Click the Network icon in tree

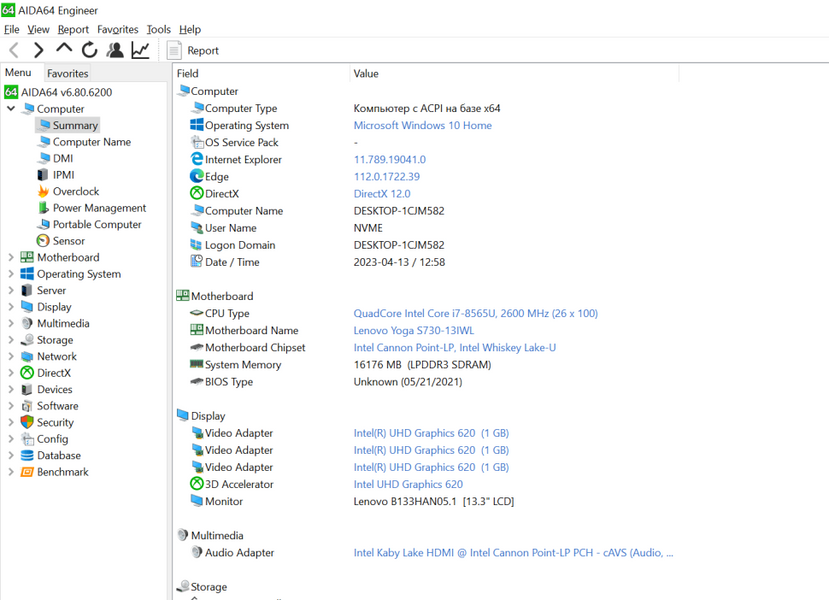click(x=27, y=356)
